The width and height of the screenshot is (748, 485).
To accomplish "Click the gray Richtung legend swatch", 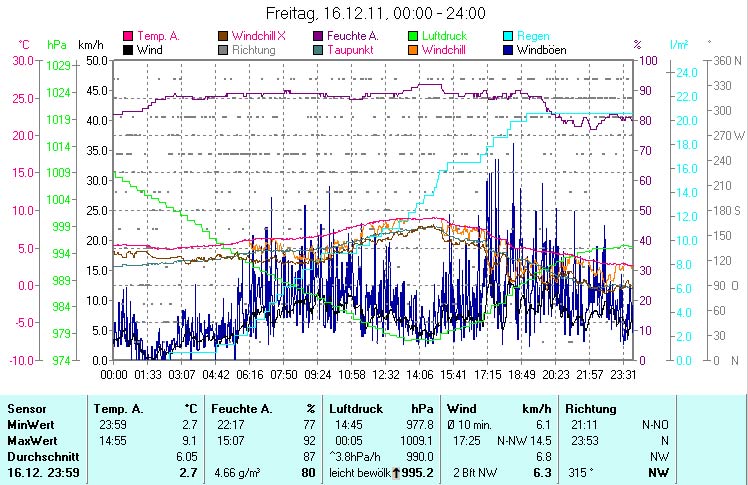I will point(224,49).
